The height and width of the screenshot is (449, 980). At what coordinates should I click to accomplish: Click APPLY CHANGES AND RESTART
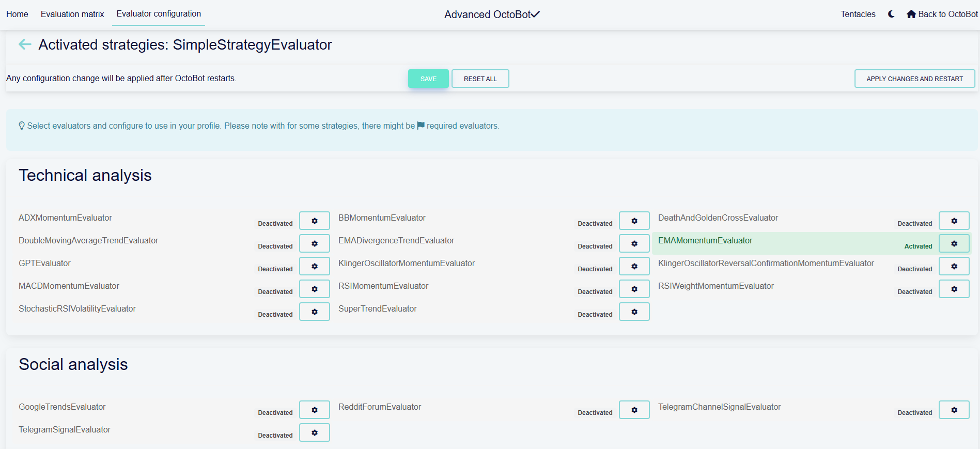click(914, 79)
